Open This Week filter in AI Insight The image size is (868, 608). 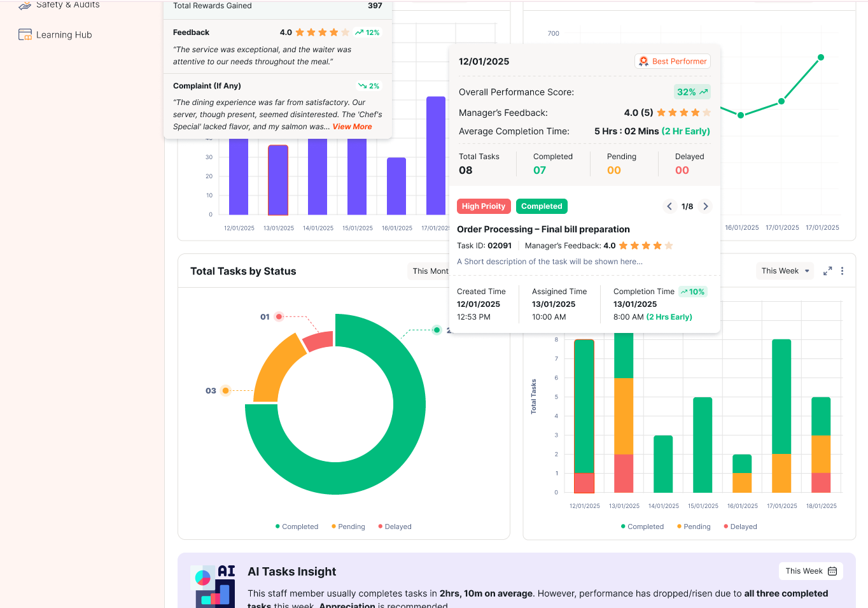[x=810, y=571]
